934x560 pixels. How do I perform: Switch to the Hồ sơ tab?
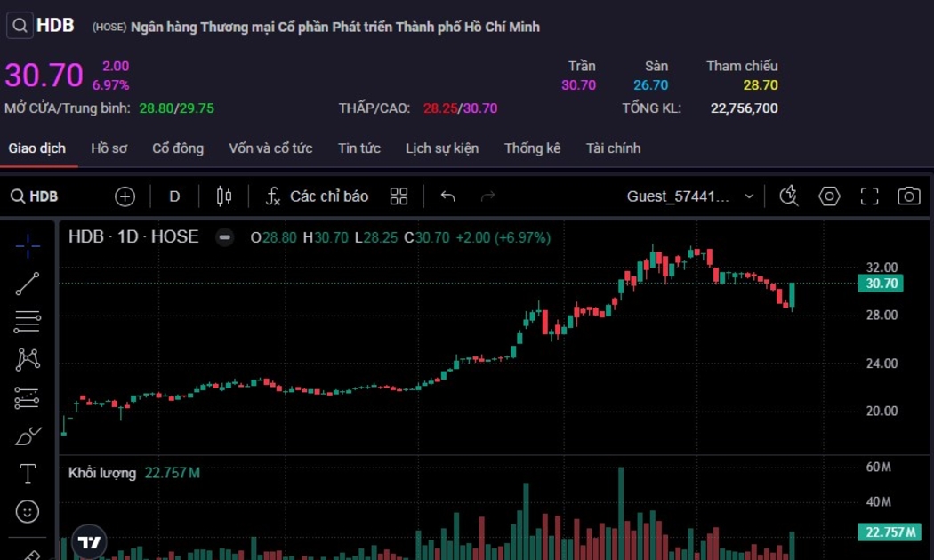tap(109, 148)
